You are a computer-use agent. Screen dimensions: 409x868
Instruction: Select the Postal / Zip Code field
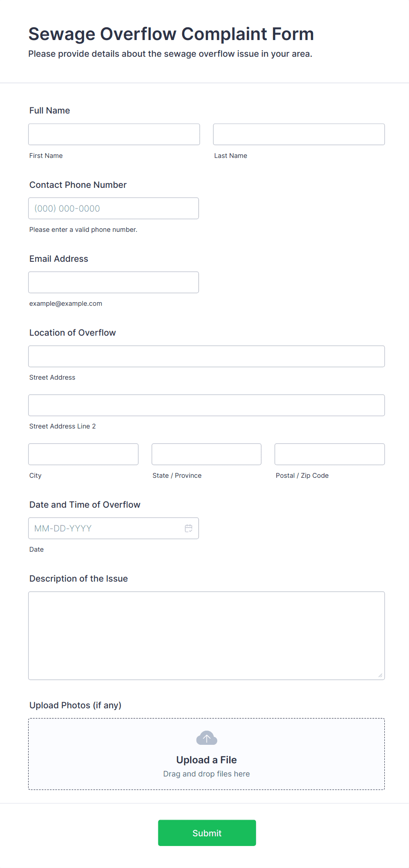point(329,454)
